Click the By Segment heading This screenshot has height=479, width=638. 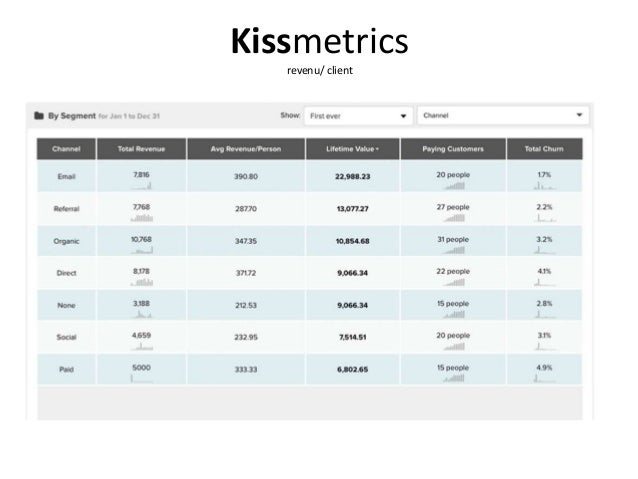(72, 116)
